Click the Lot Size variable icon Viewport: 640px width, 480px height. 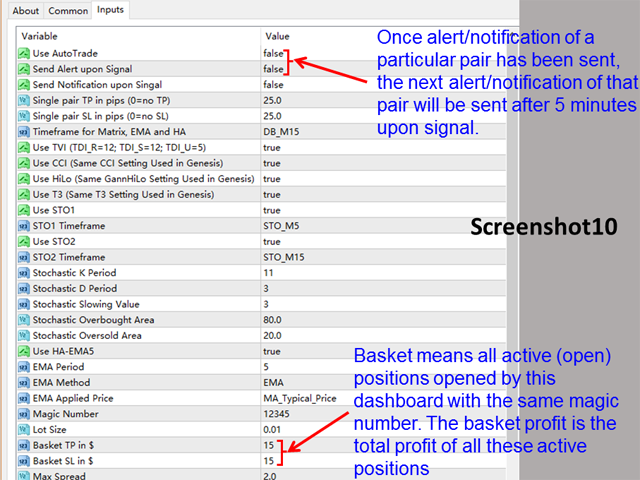pyautogui.click(x=24, y=430)
